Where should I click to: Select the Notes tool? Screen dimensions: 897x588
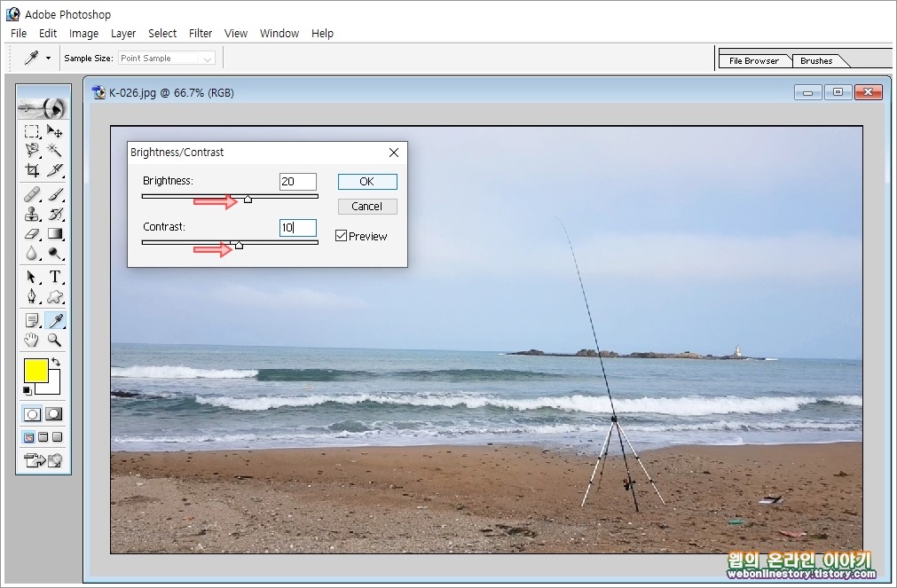click(32, 320)
